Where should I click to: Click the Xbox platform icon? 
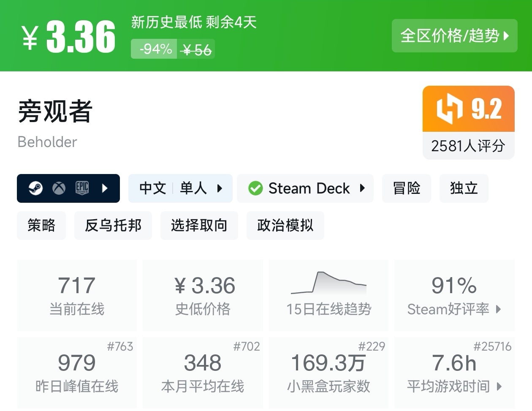(59, 188)
